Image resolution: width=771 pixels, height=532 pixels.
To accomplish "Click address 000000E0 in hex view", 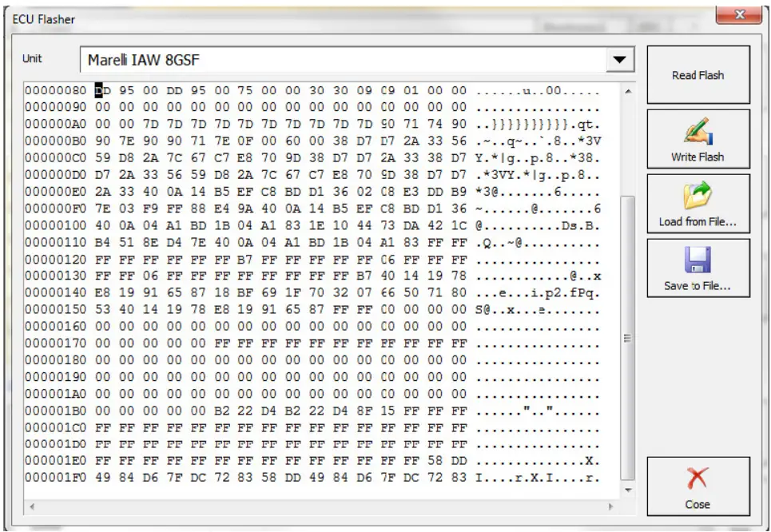I will tap(56, 191).
